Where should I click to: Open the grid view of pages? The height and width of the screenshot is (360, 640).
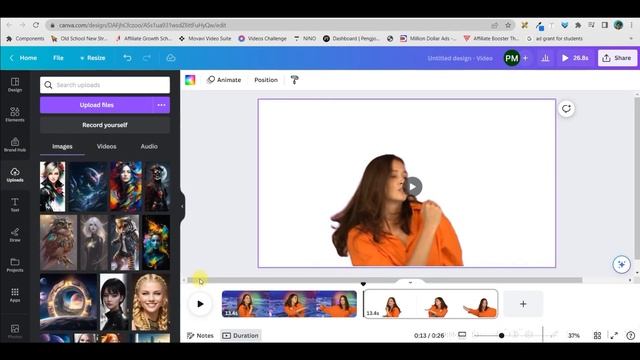(597, 336)
